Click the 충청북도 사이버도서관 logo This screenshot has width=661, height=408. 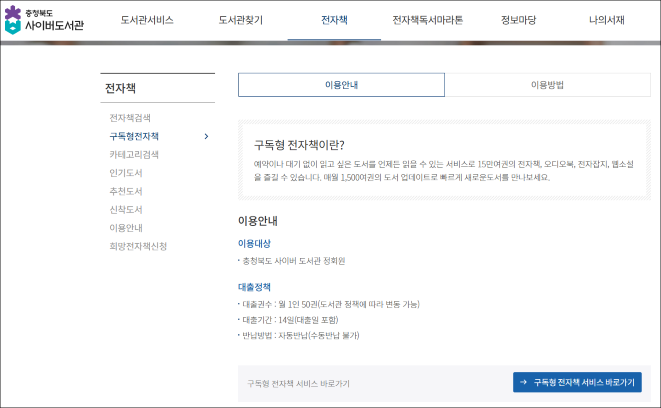coord(44,20)
